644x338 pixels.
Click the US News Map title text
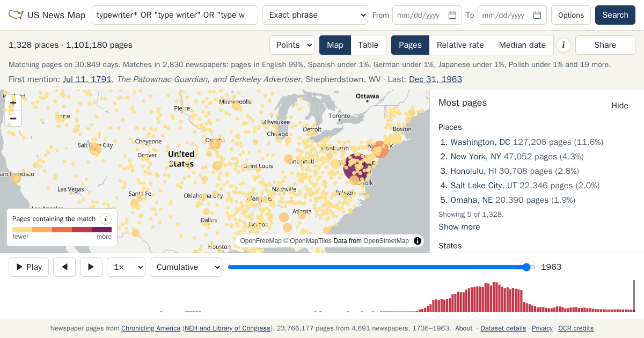[56, 15]
